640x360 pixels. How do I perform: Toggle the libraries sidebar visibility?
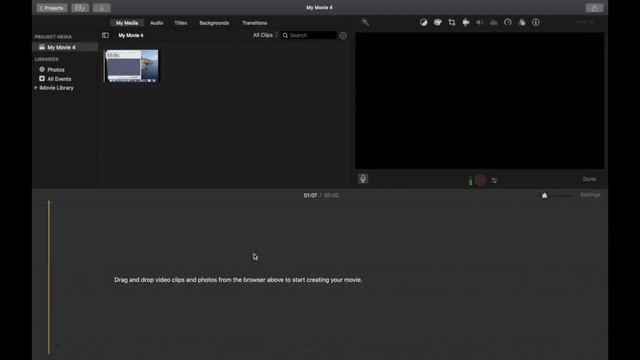click(105, 36)
